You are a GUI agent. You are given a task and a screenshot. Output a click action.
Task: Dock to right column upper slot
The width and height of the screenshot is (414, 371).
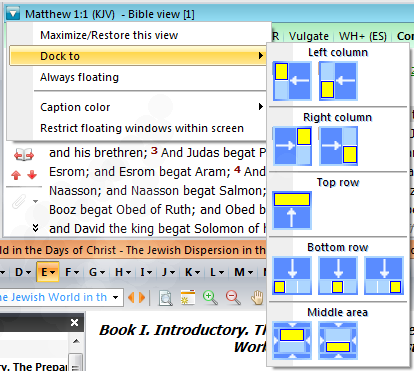pos(292,146)
